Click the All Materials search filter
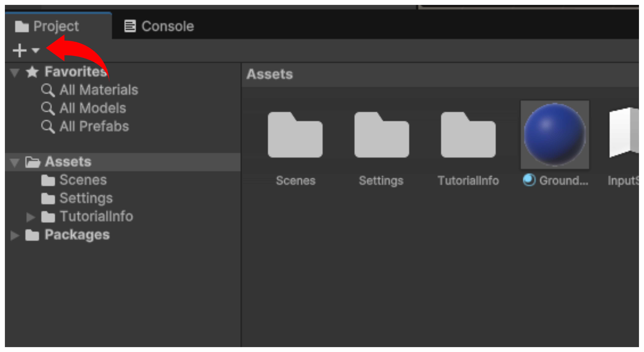644x352 pixels. [98, 90]
